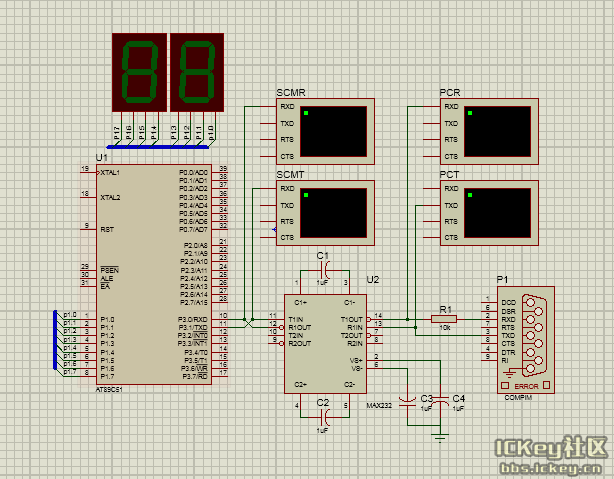
Task: Click the ground terminal symbol
Action: [441, 437]
